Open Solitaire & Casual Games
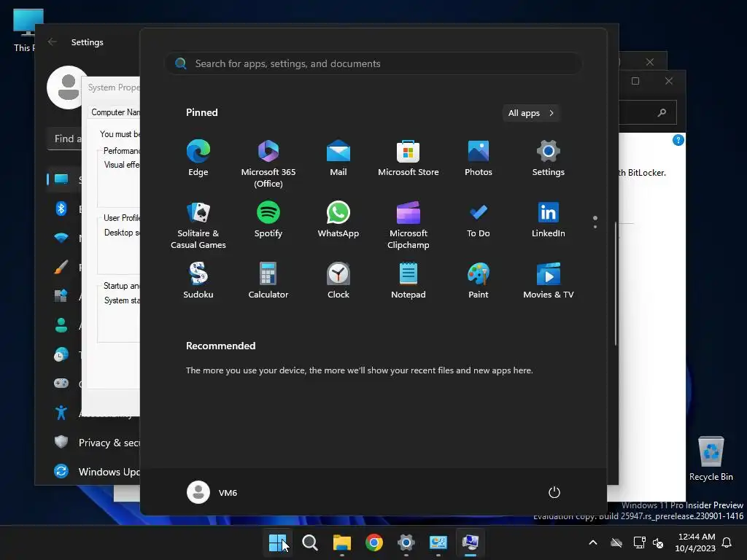This screenshot has width=747, height=560. pos(198,225)
